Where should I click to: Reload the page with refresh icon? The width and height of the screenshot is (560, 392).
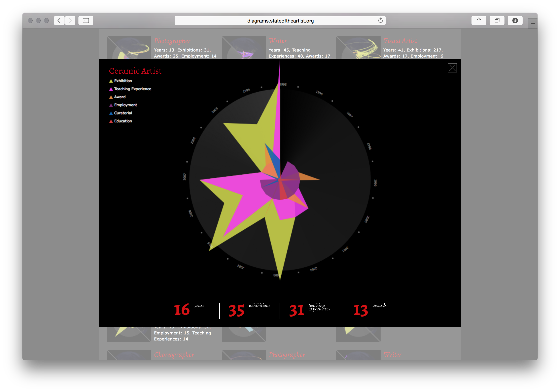pos(380,21)
